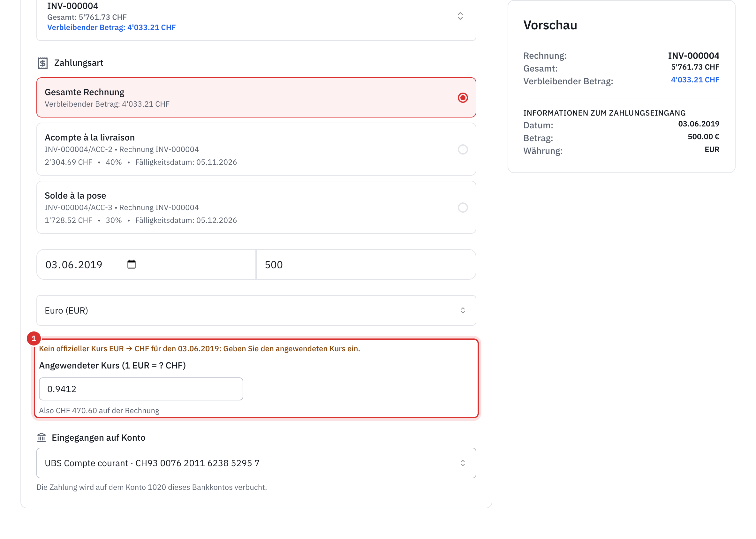
Task: Click '2'304.69 CHF' amount in Acompte card
Action: click(x=68, y=162)
